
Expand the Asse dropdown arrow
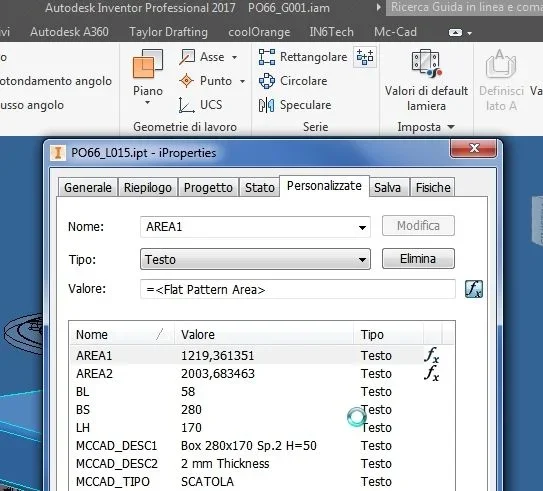coord(234,57)
